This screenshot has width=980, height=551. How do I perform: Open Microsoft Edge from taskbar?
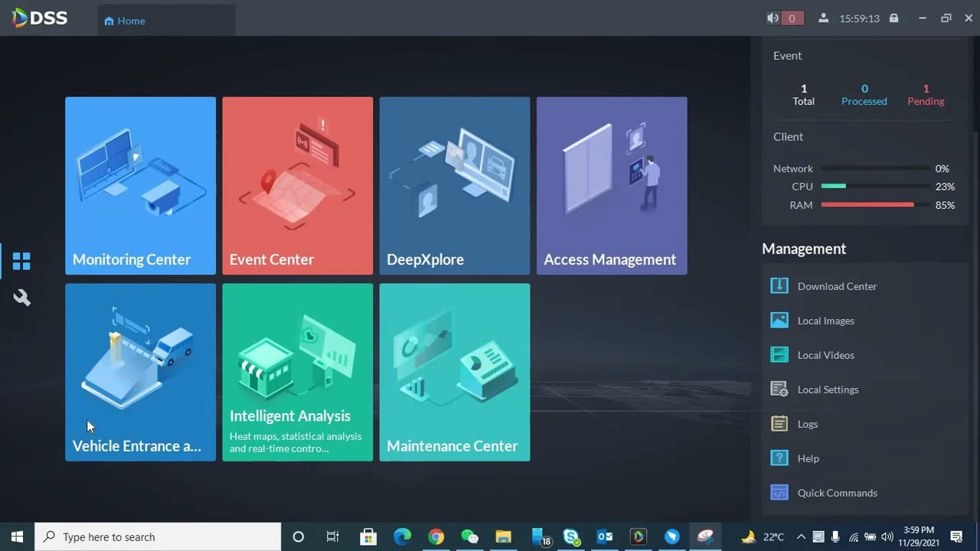(x=402, y=536)
